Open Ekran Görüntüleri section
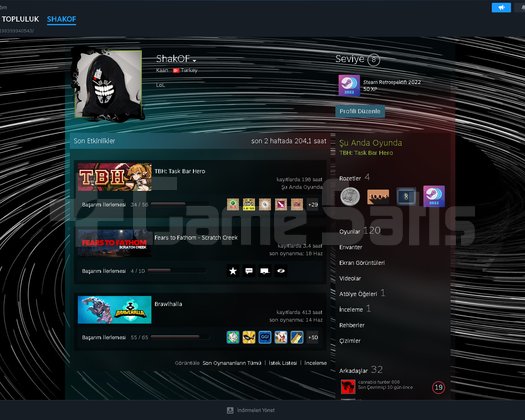The width and height of the screenshot is (525, 420). tap(362, 263)
